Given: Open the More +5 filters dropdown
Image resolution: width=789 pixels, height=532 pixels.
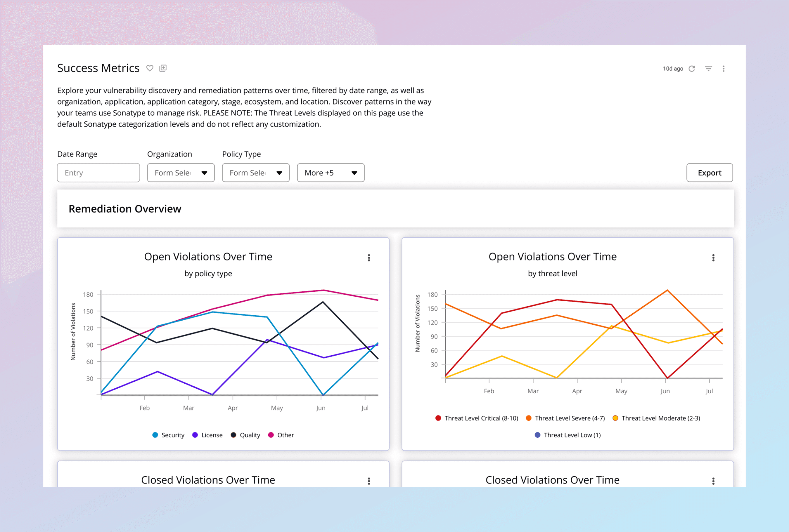Looking at the screenshot, I should 331,173.
